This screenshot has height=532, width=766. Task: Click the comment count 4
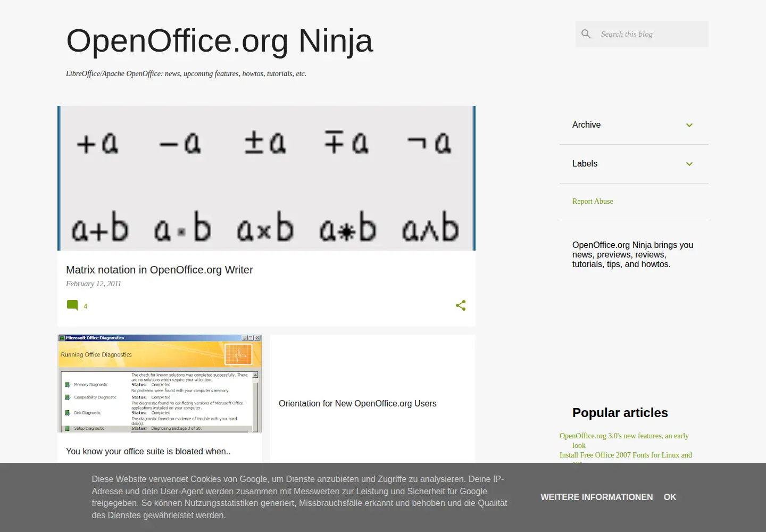click(85, 306)
